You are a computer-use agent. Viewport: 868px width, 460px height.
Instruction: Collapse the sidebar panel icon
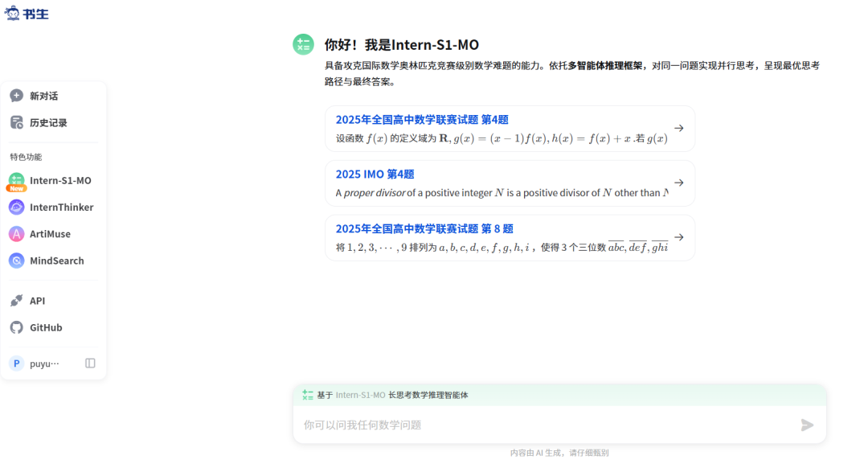[90, 363]
